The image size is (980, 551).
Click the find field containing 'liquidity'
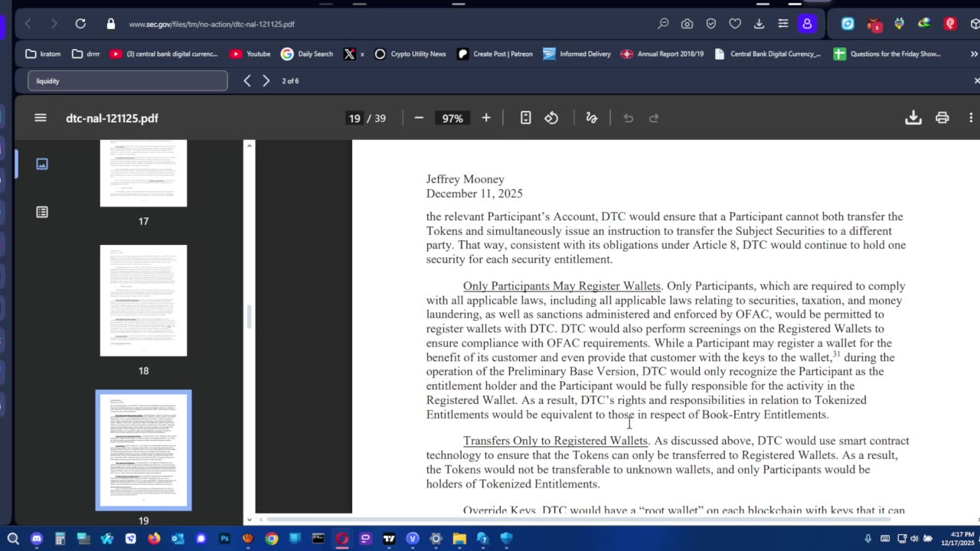128,80
